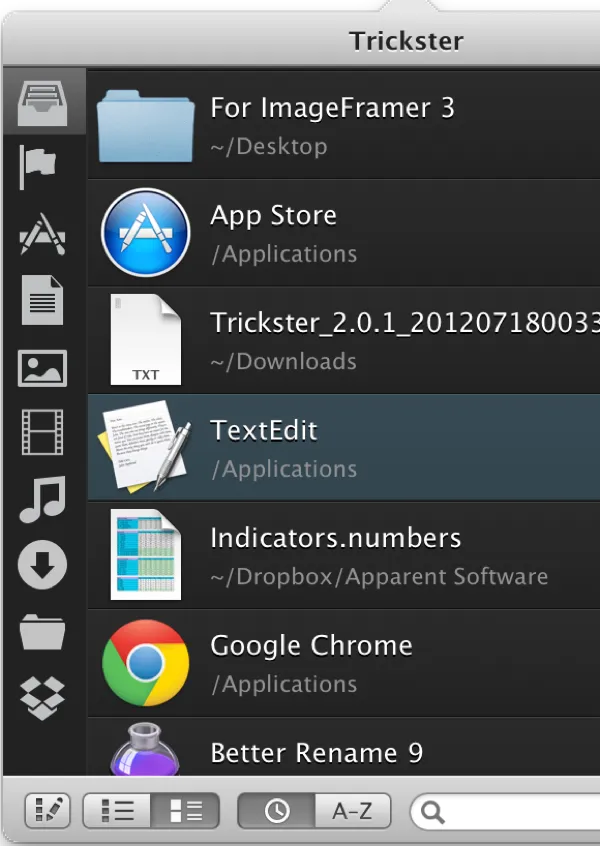Select the Trickster_2.0.1 file name
This screenshot has width=600, height=846.
pos(405,323)
